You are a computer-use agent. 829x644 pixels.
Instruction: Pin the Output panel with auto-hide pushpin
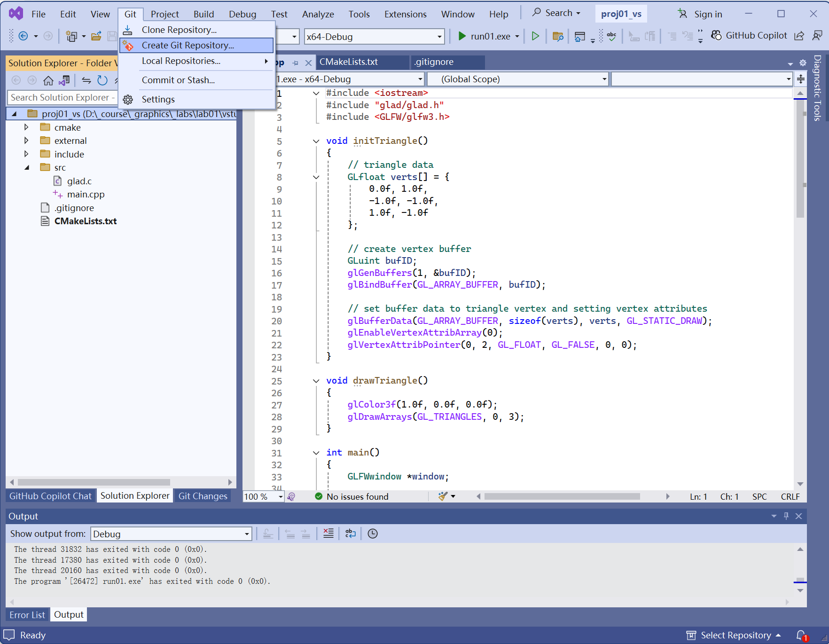[x=786, y=516]
